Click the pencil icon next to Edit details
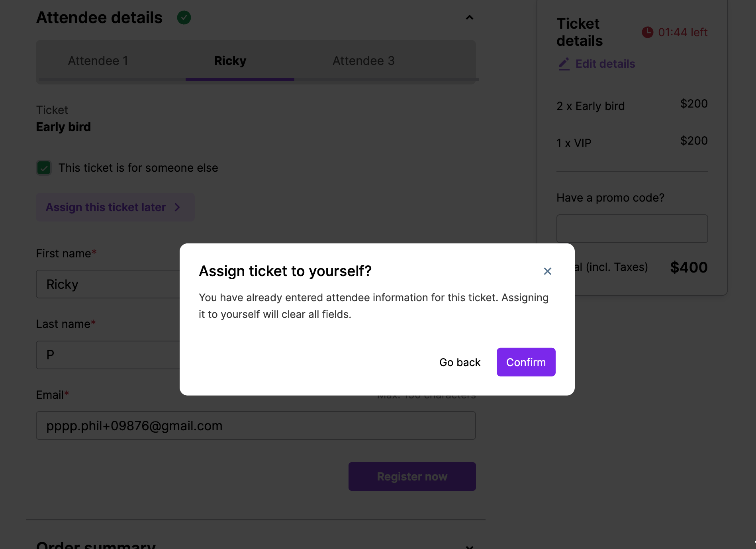 click(564, 64)
